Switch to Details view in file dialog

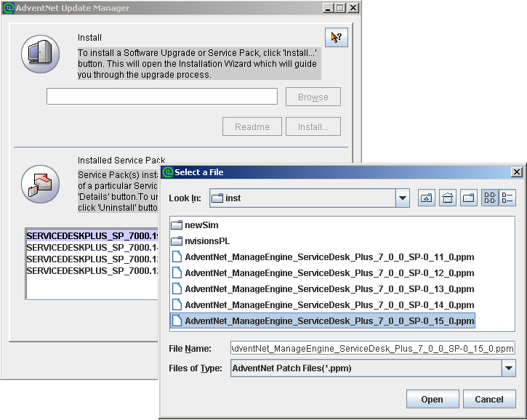click(507, 198)
